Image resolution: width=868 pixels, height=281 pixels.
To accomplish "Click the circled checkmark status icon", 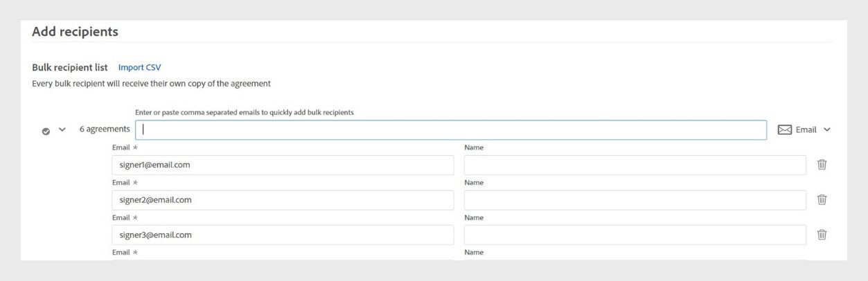I will [x=46, y=130].
